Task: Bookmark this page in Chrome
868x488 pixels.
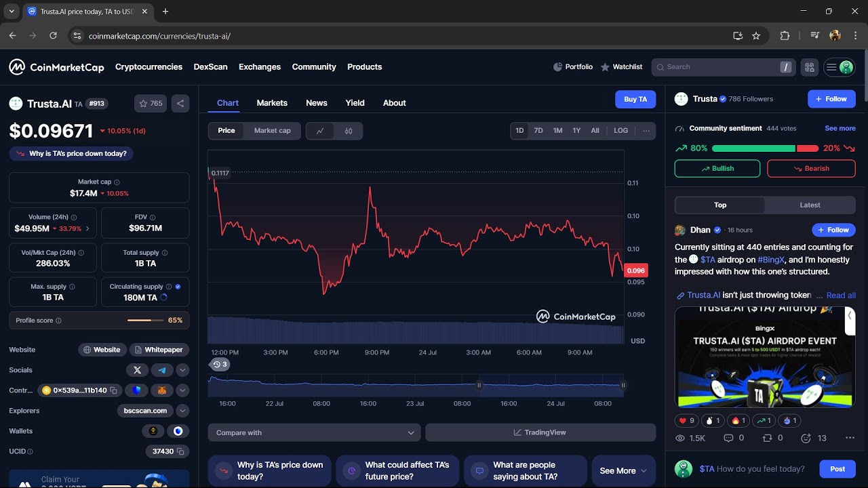Action: click(756, 36)
